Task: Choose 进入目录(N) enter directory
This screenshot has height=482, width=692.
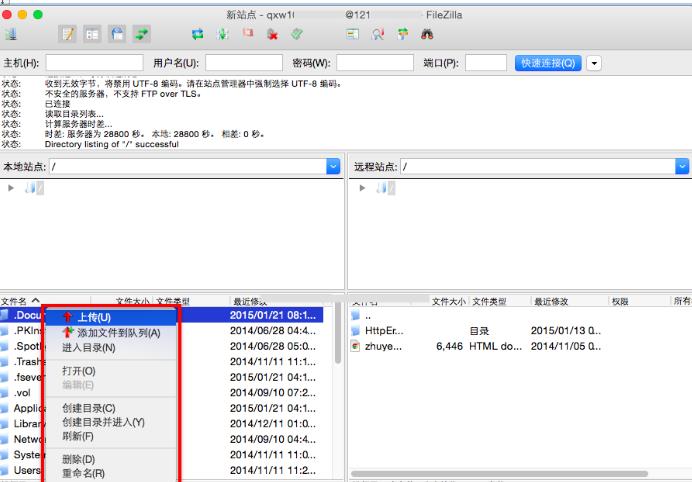Action: (x=111, y=347)
